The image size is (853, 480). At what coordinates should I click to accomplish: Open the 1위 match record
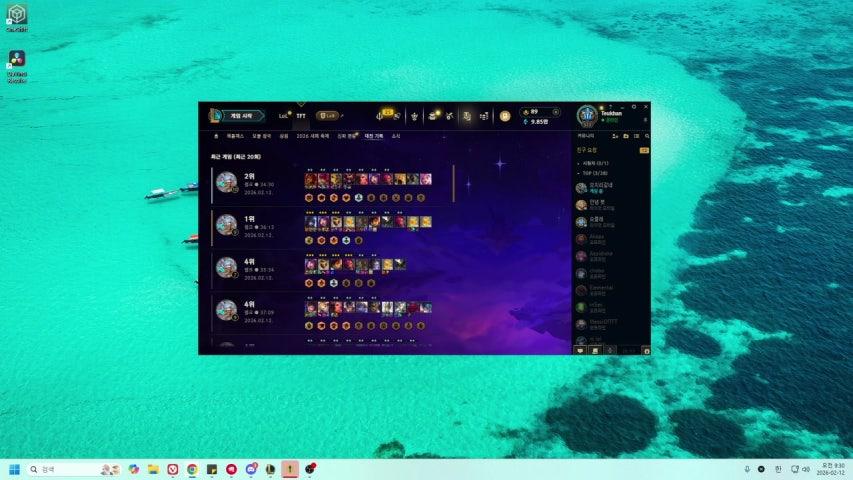click(330, 227)
